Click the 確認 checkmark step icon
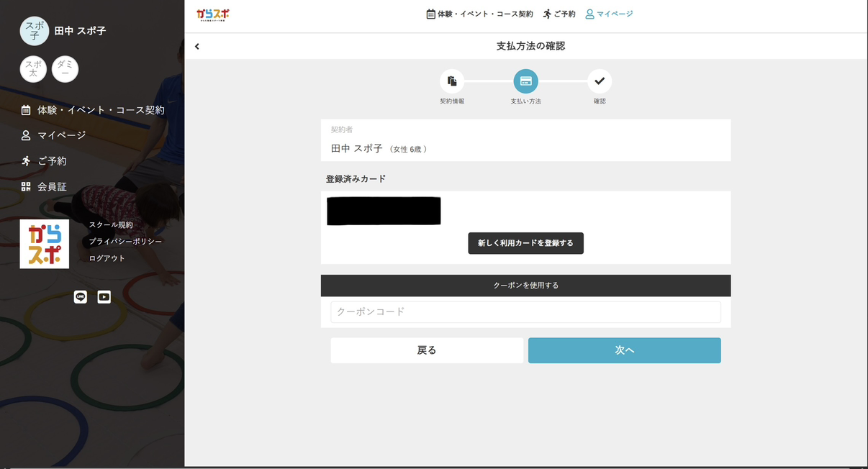This screenshot has width=868, height=469. pyautogui.click(x=600, y=81)
